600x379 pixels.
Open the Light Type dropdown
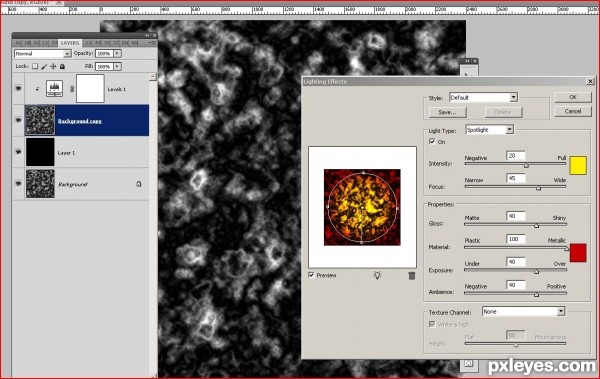pos(489,130)
